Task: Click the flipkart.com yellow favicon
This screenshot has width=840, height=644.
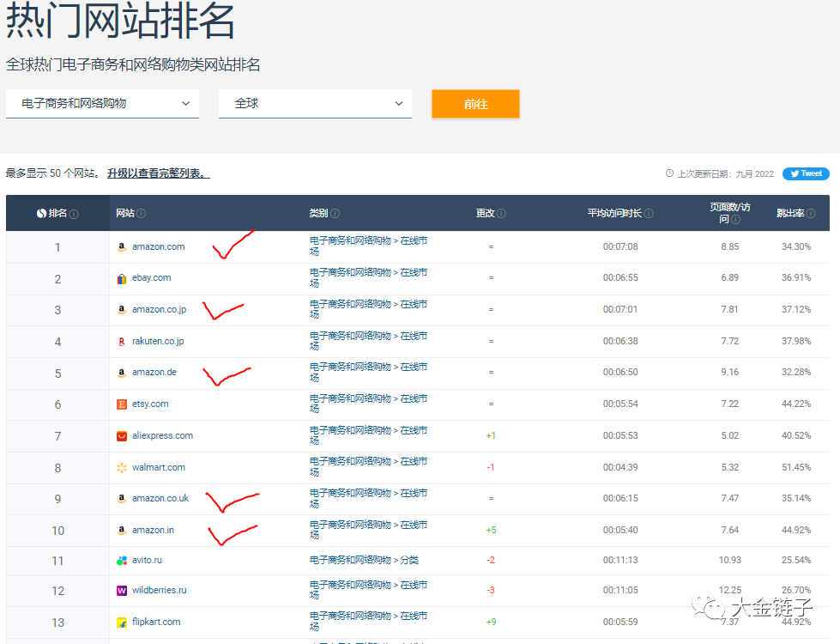Action: [122, 622]
